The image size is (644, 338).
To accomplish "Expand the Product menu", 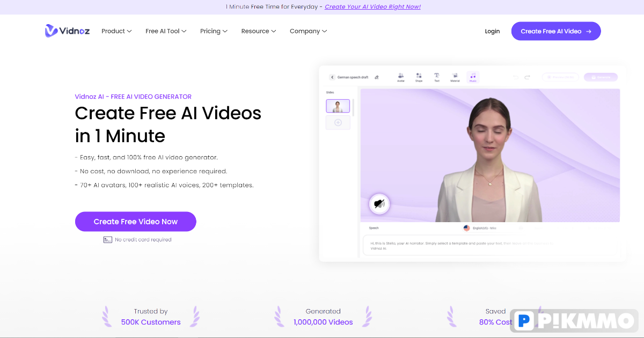I will point(116,31).
